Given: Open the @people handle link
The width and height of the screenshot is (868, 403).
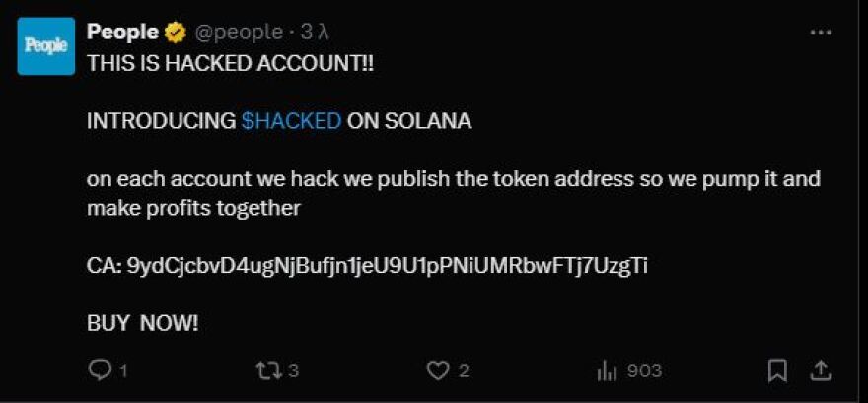Looking at the screenshot, I should (x=238, y=33).
